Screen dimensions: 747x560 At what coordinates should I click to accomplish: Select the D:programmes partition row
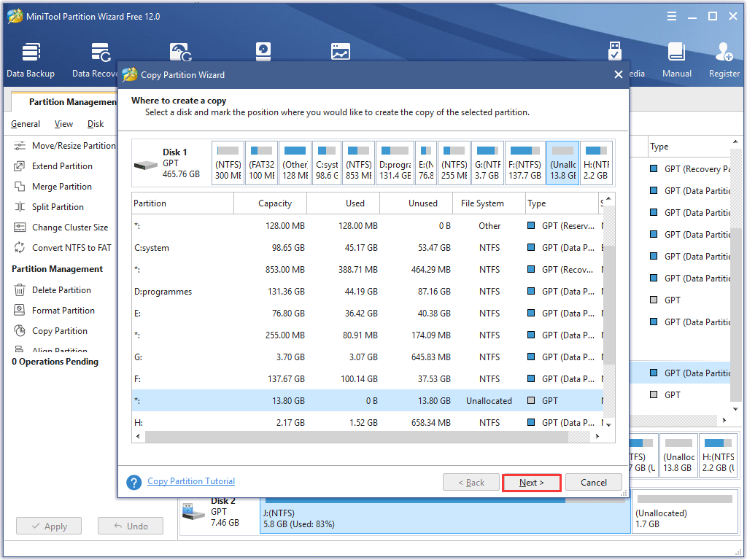(368, 292)
